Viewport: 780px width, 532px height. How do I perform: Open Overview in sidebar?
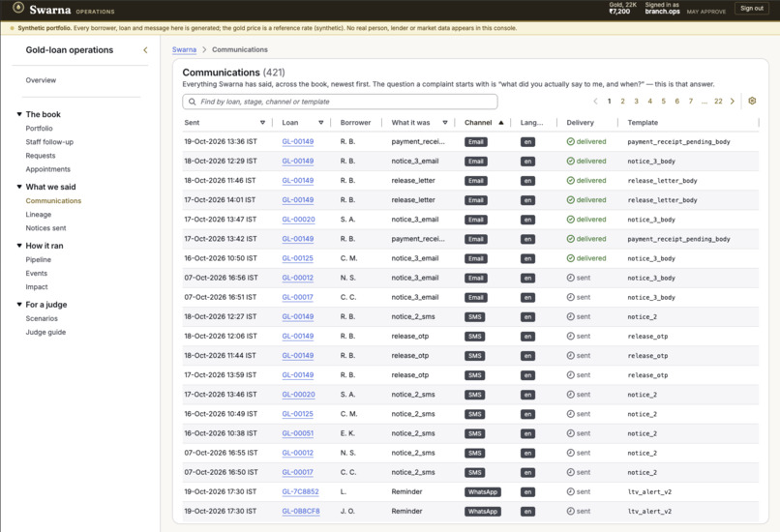41,80
